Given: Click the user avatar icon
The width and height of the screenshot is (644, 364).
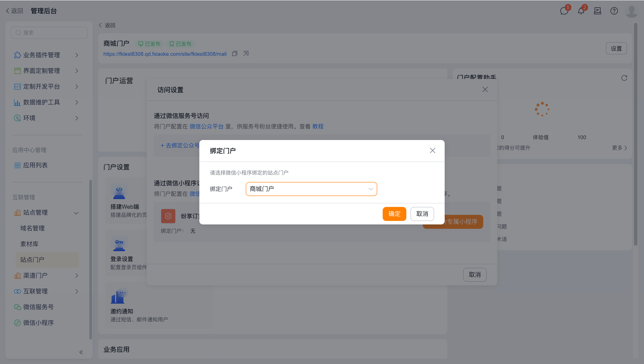Looking at the screenshot, I should [x=631, y=11].
